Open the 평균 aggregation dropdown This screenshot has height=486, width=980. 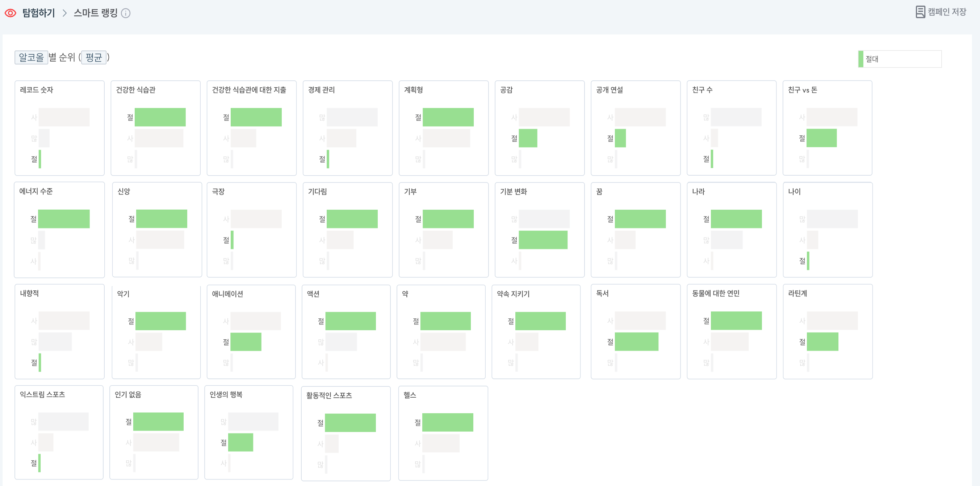(93, 58)
